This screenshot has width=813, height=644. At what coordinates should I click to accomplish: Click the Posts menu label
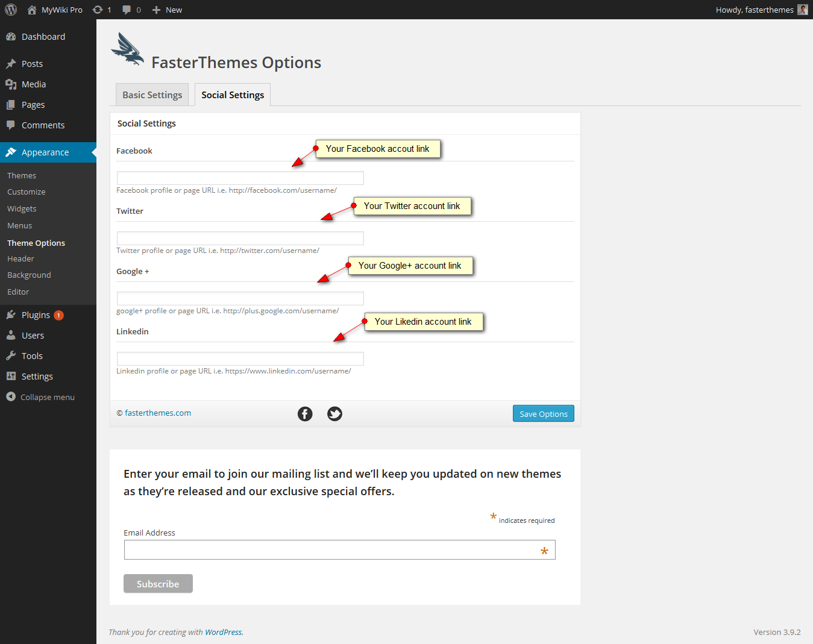tap(32, 64)
